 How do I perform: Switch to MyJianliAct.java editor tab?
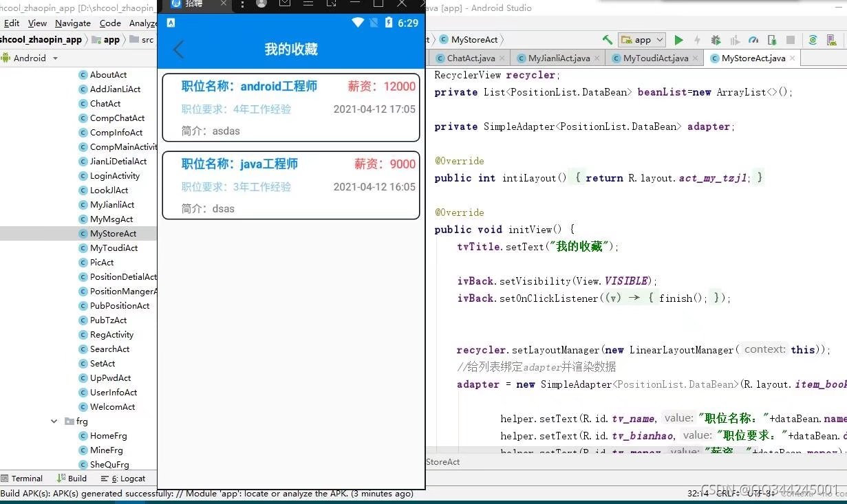[559, 58]
